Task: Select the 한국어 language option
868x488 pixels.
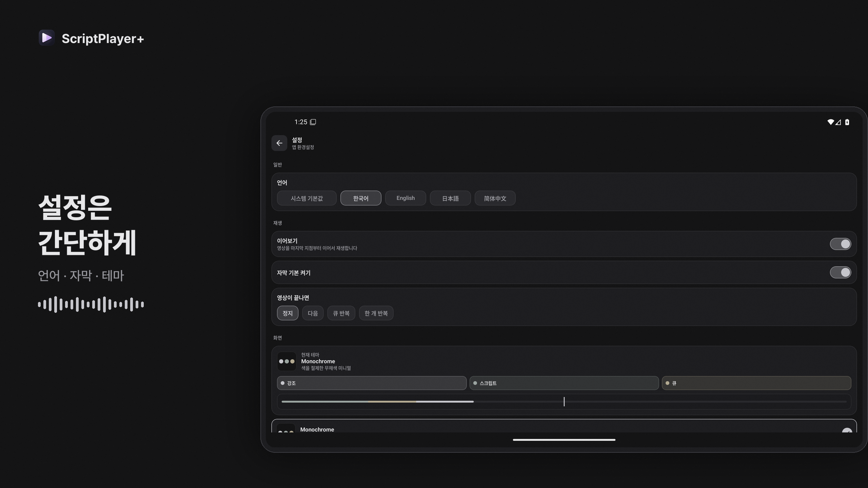Action: 361,198
